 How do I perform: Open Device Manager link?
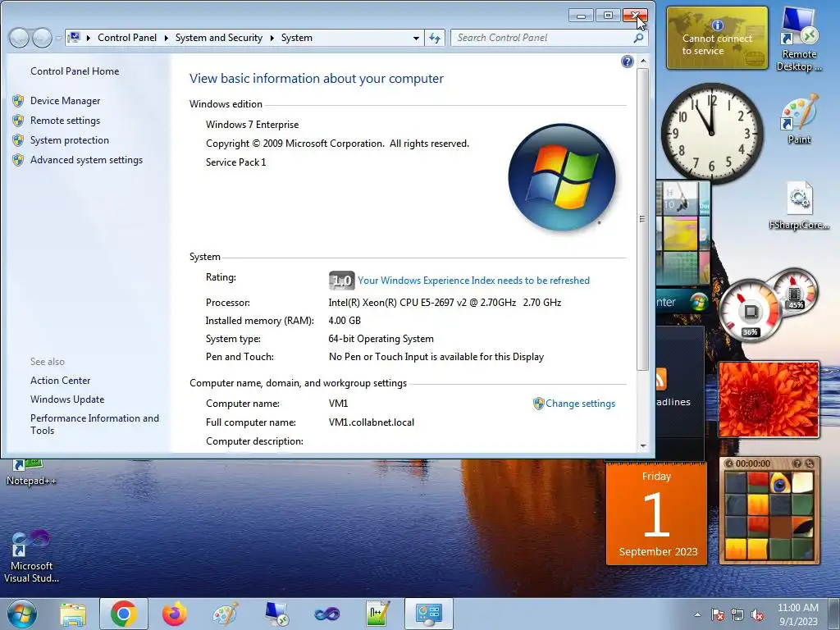66,101
